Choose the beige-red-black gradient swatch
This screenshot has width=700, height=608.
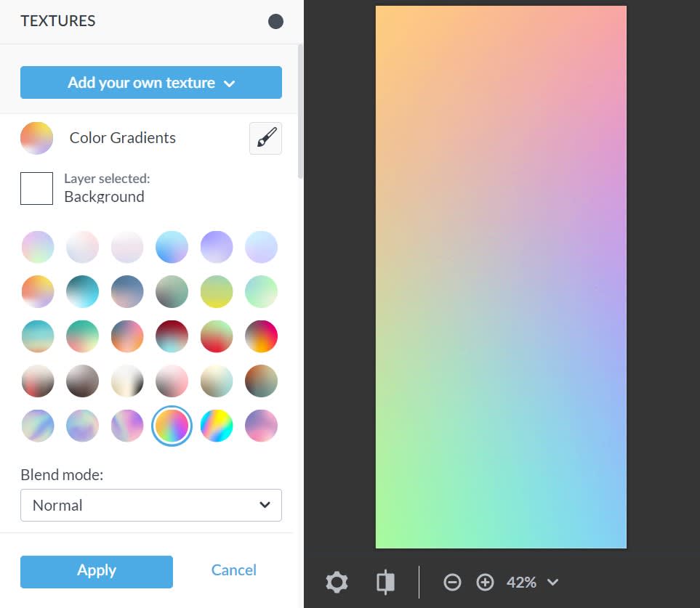click(x=38, y=381)
